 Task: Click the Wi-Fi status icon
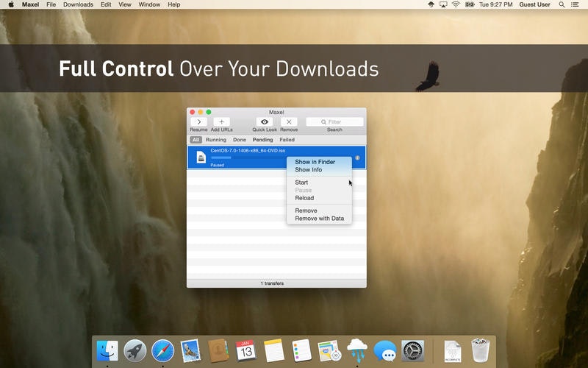click(x=456, y=4)
